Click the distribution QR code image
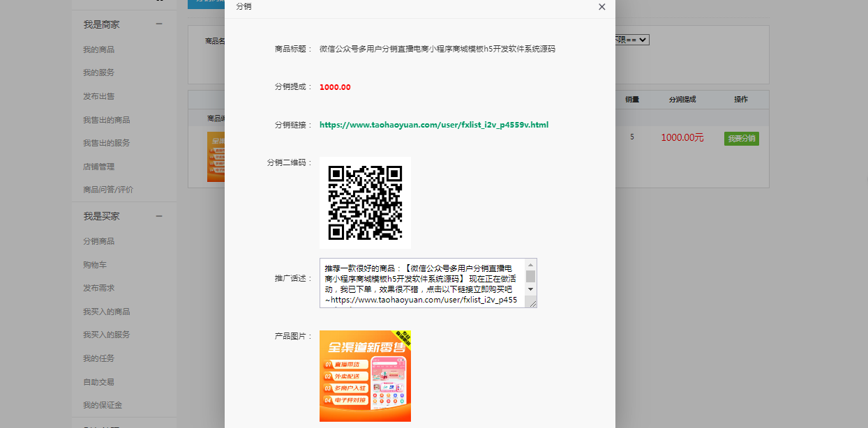868x428 pixels. point(365,203)
